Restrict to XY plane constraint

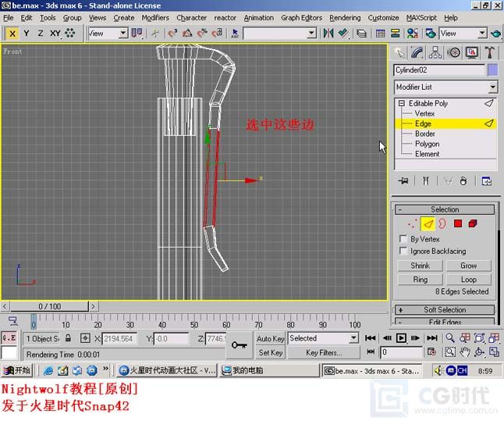55,34
